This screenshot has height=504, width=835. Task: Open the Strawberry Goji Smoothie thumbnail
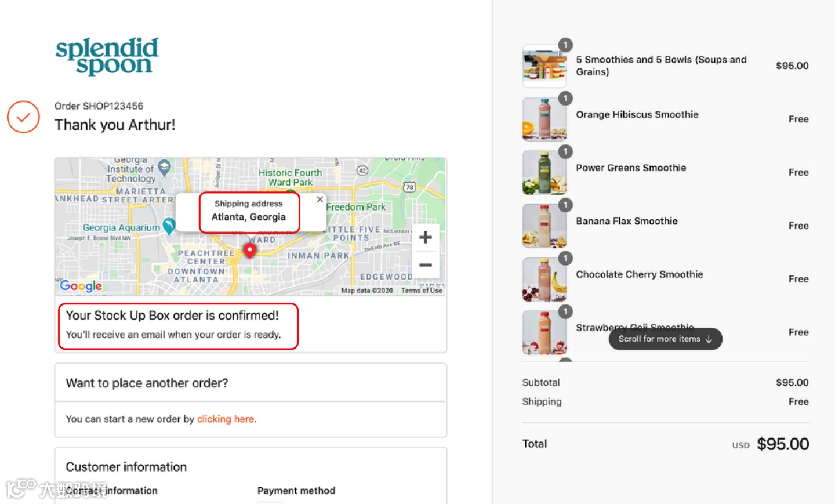[x=544, y=332]
